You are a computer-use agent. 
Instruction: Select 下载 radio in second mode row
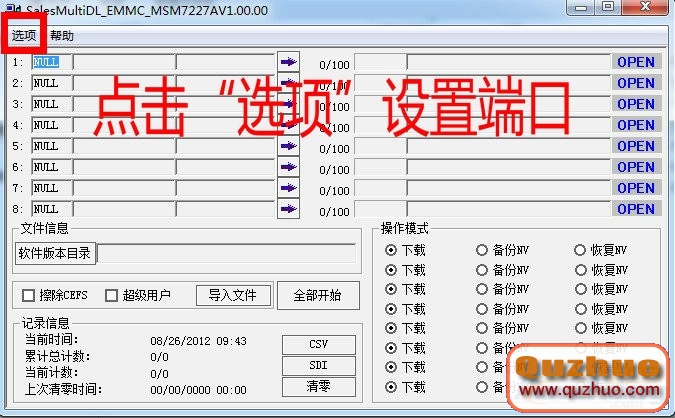tap(391, 270)
